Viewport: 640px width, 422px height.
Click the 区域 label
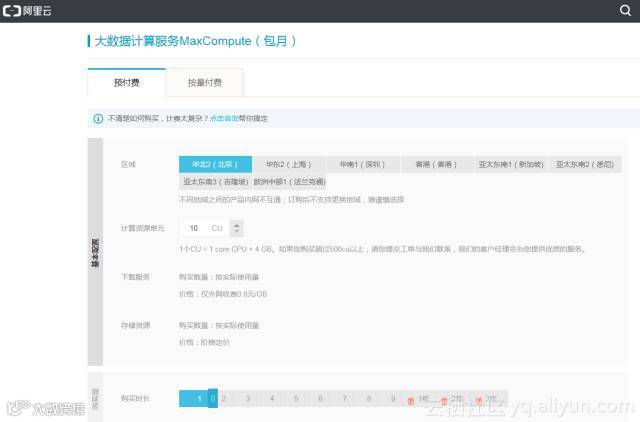click(x=128, y=164)
